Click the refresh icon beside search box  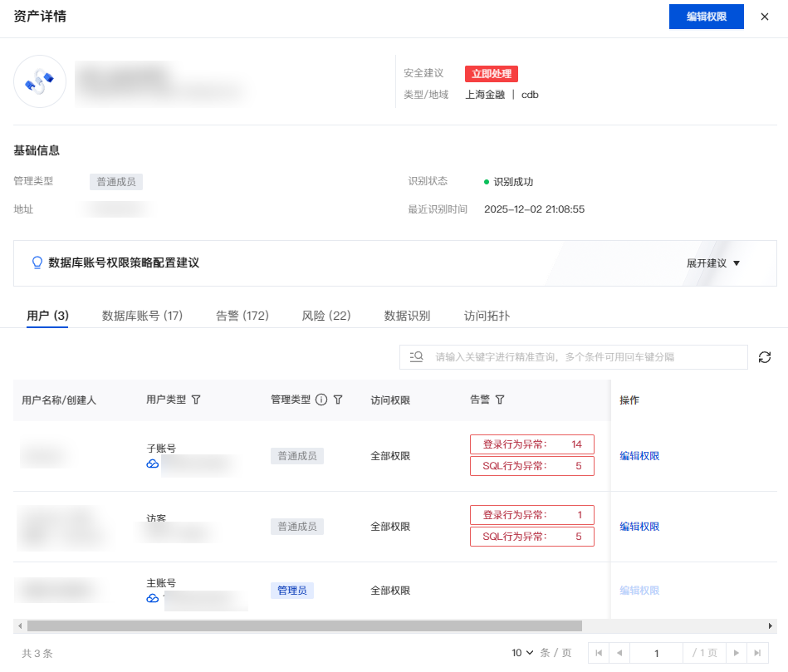pyautogui.click(x=765, y=357)
